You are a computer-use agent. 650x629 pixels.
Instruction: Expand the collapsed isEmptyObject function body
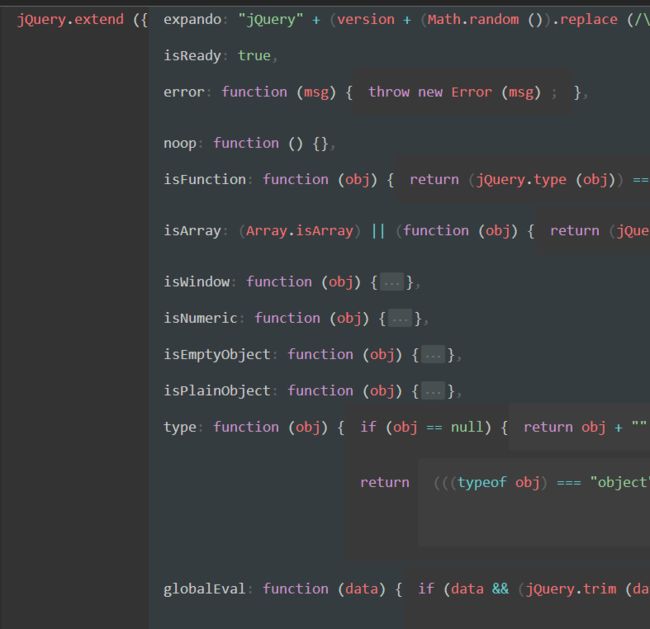433,355
